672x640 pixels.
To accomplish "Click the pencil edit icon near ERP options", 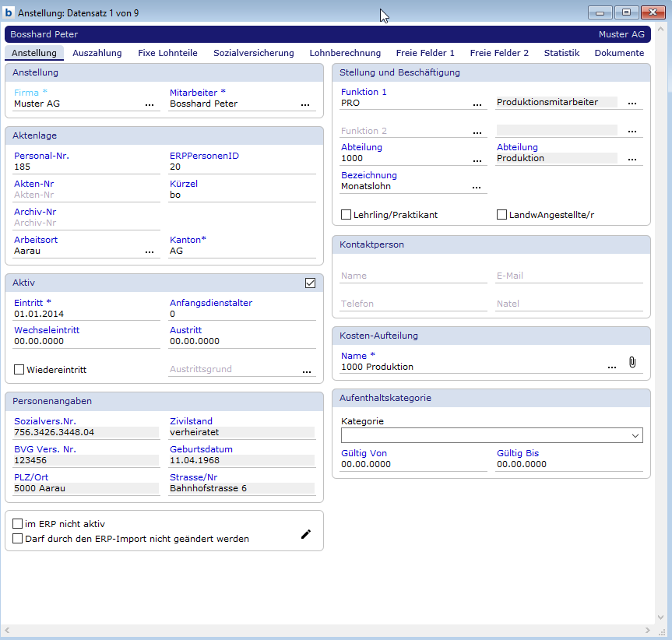I will [x=306, y=534].
